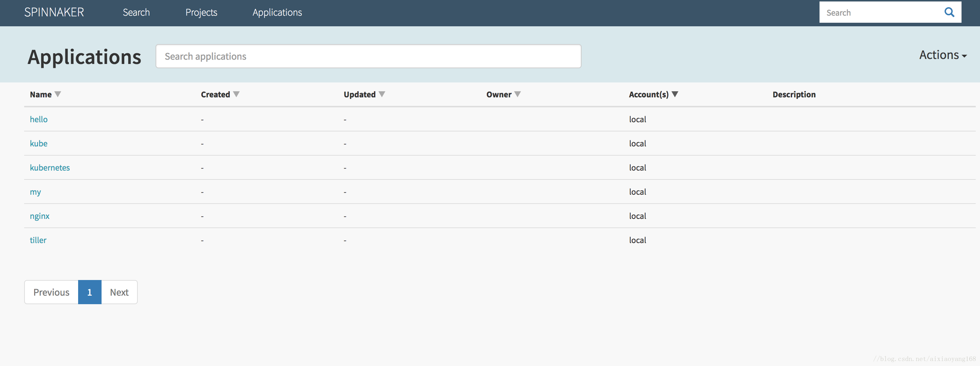Open the my application
This screenshot has width=980, height=366.
36,192
